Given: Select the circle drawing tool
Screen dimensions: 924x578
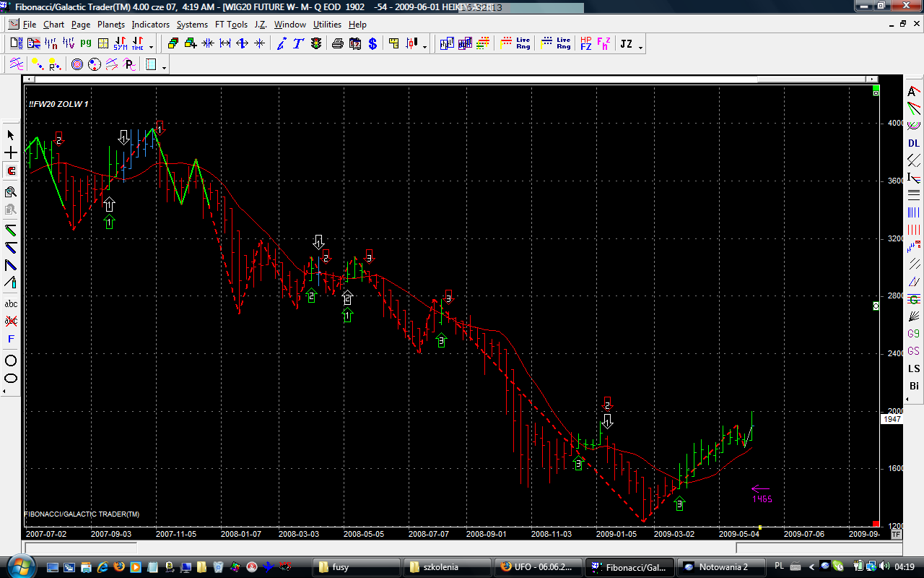Looking at the screenshot, I should point(11,361).
